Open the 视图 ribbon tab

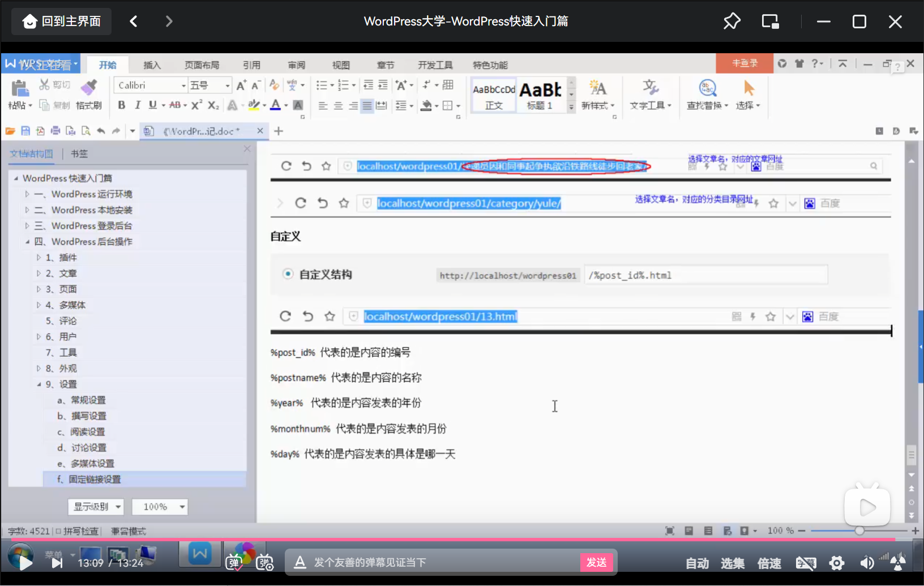click(x=341, y=65)
